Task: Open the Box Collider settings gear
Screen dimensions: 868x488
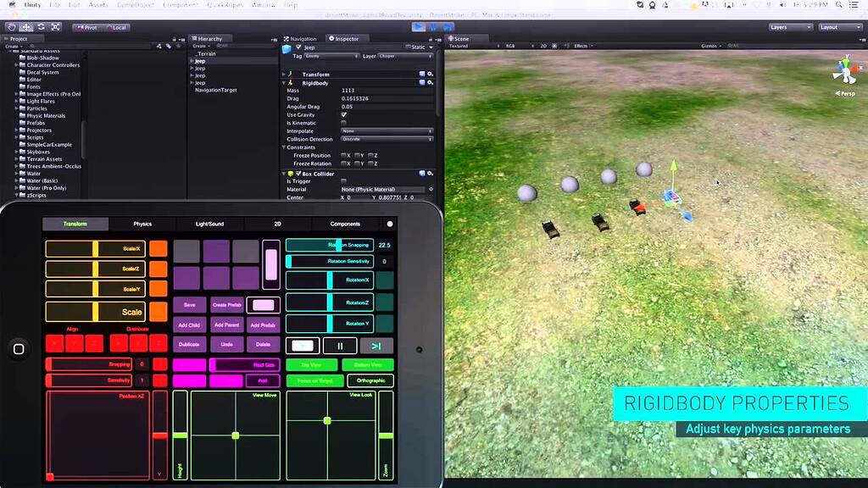Action: 429,173
